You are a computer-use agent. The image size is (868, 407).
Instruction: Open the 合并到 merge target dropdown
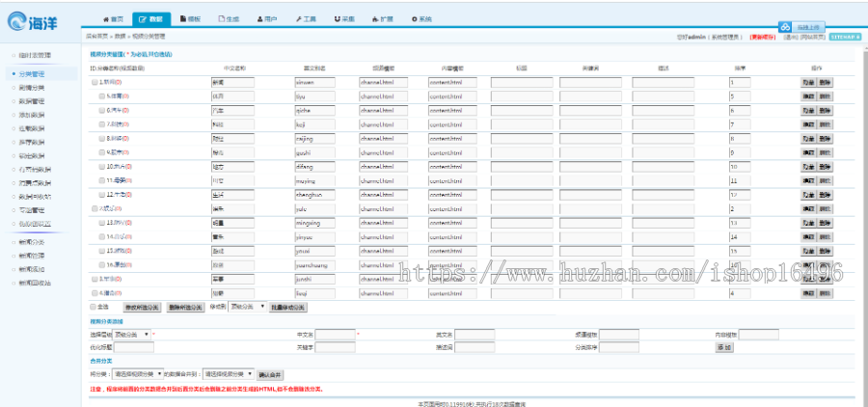(x=229, y=374)
